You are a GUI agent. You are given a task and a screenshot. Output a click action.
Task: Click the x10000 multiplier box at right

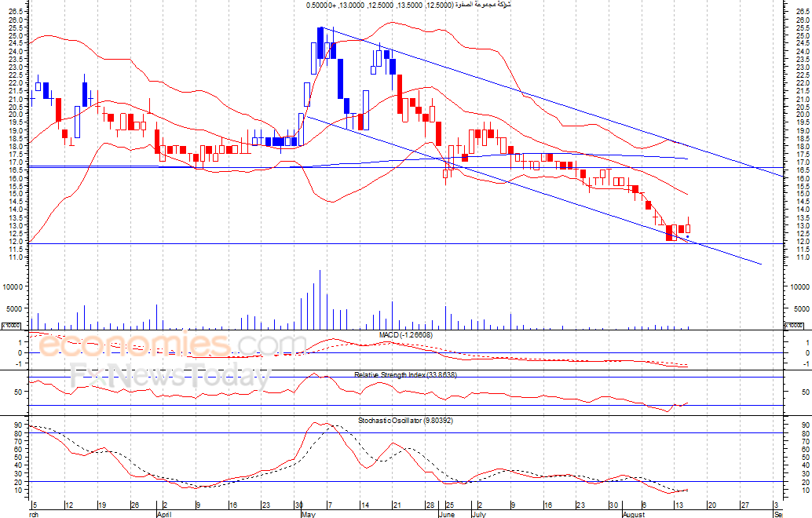pos(795,326)
